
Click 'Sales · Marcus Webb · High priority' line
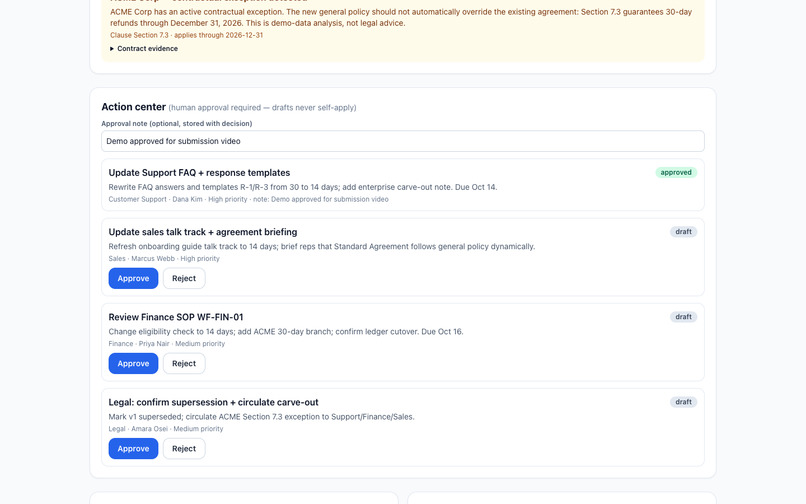coord(164,259)
